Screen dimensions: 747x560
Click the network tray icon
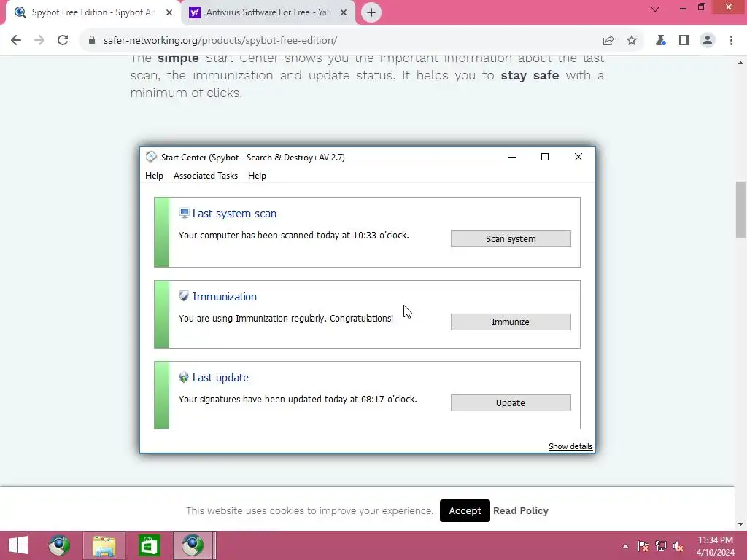[x=661, y=545]
